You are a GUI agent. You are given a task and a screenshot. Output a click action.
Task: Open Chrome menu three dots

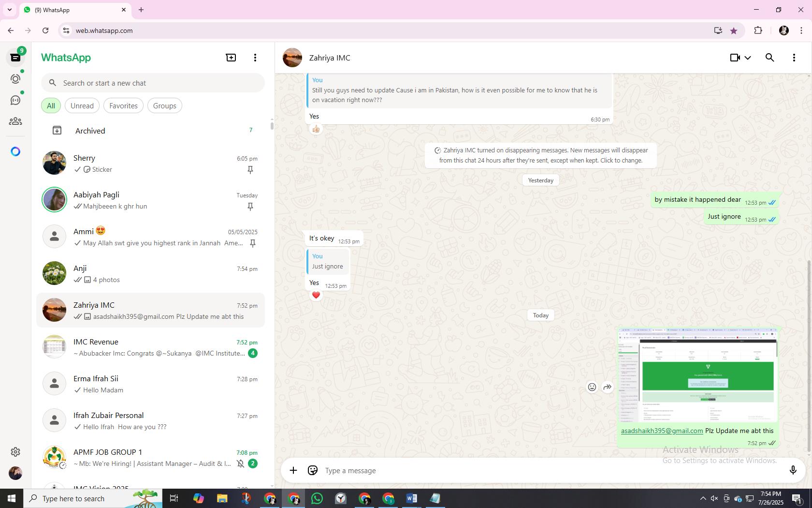point(801,30)
